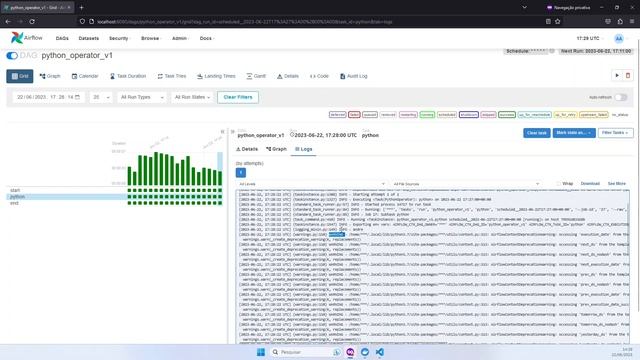The width and height of the screenshot is (640, 360).
Task: Click the Download logs link
Action: tap(590, 184)
